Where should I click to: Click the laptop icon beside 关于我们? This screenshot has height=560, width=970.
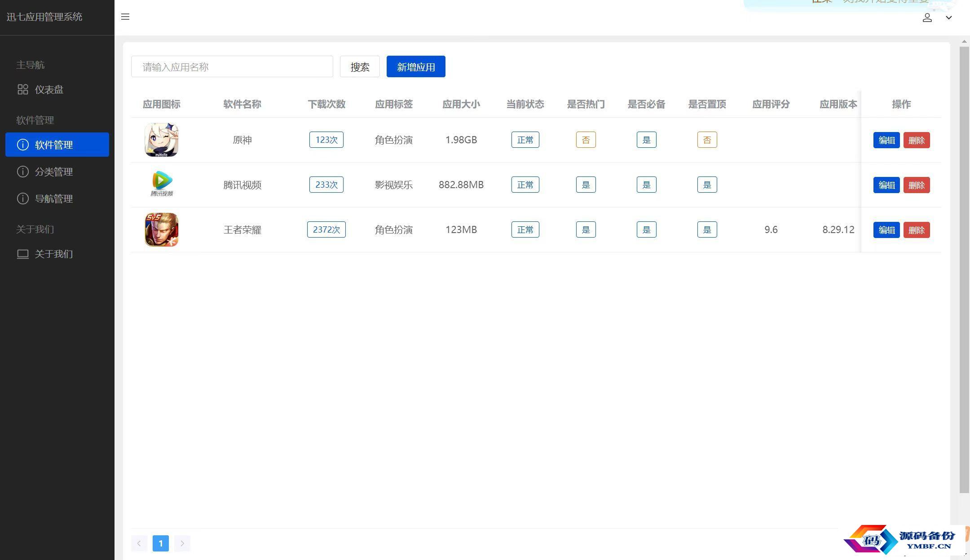22,254
